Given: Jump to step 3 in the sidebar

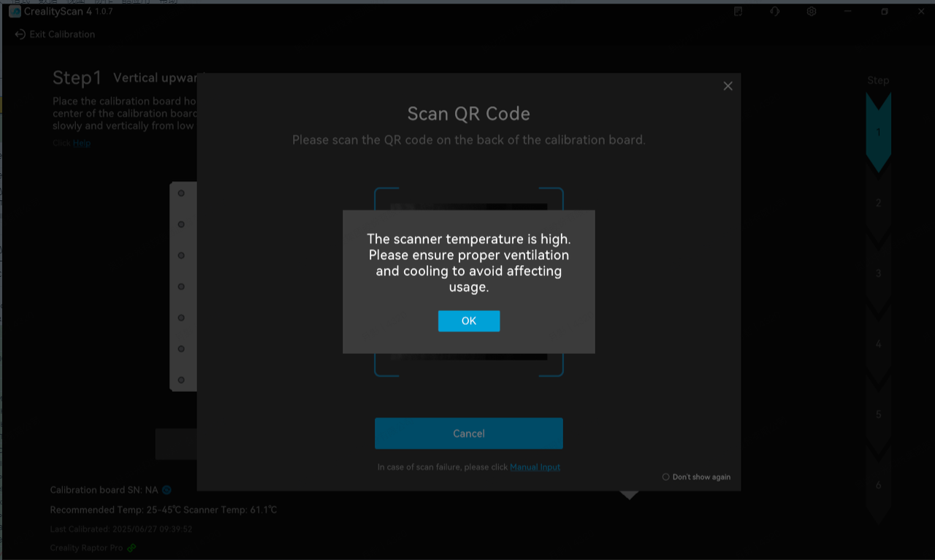Looking at the screenshot, I should (x=879, y=274).
